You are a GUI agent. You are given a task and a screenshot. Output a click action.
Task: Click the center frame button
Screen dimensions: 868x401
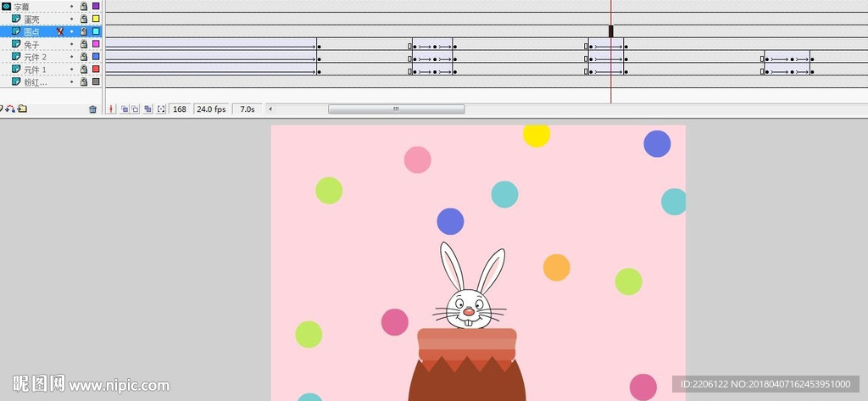(x=111, y=109)
